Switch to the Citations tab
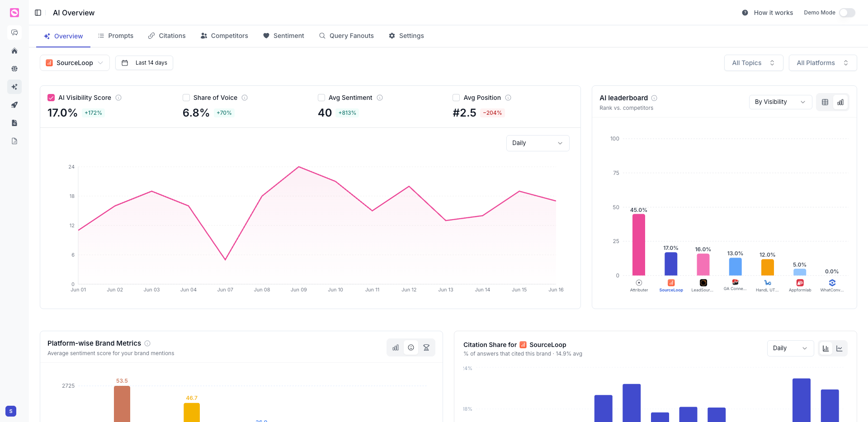Image resolution: width=868 pixels, height=422 pixels. pos(167,36)
